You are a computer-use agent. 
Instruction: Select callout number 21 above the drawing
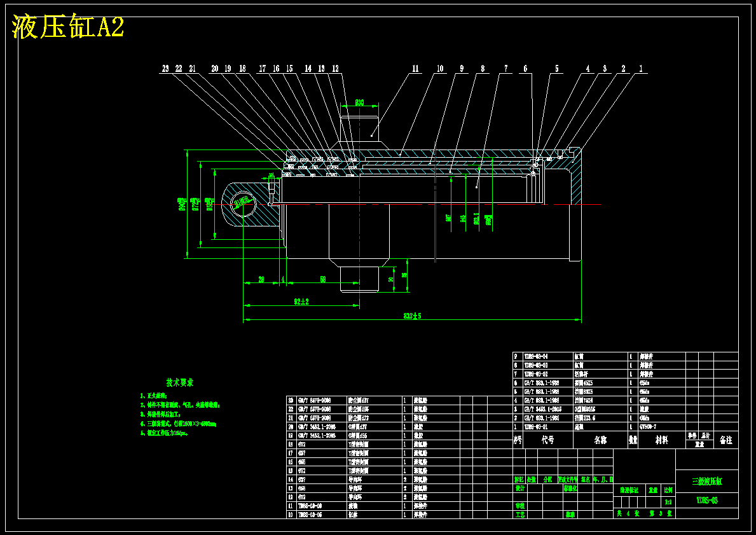(193, 69)
